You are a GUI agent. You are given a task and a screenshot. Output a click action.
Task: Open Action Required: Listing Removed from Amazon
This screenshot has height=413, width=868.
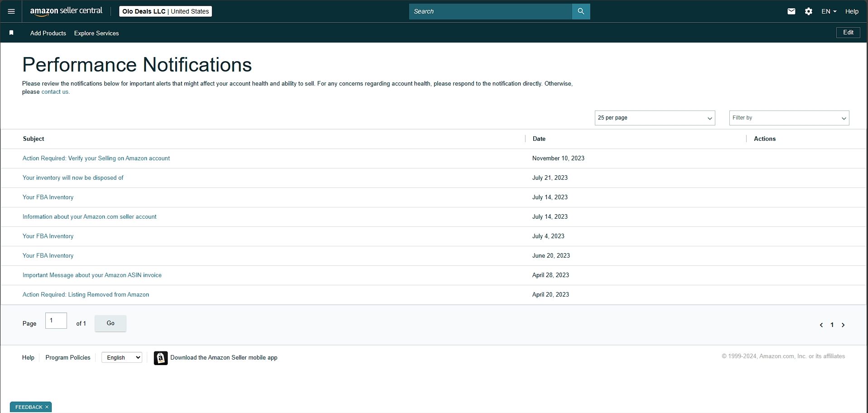(86, 295)
